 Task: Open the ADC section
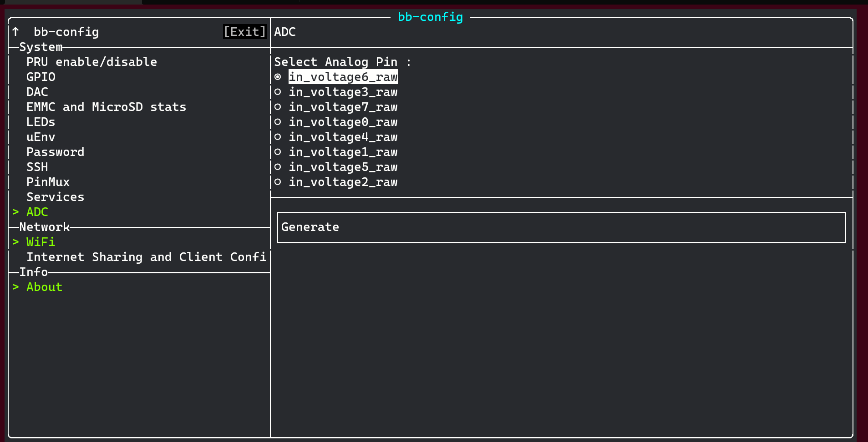tap(37, 211)
